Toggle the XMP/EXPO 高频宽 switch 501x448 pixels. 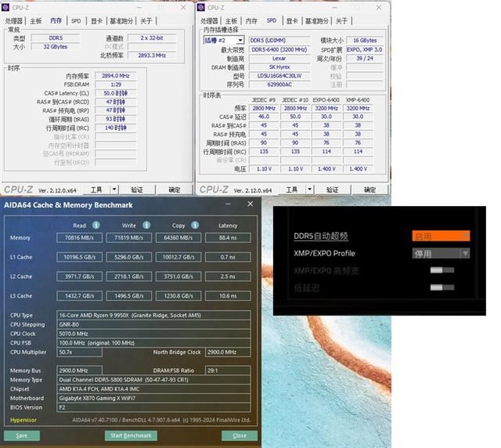point(442,270)
